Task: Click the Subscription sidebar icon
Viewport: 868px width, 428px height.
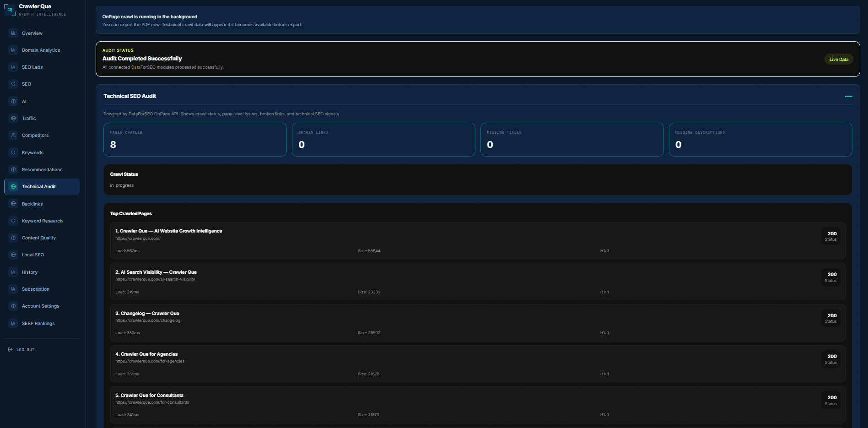Action: (13, 289)
